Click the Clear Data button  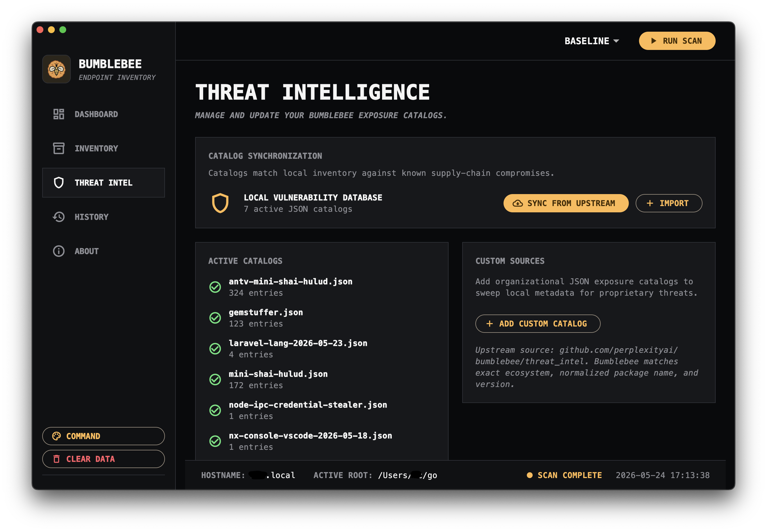(x=104, y=459)
